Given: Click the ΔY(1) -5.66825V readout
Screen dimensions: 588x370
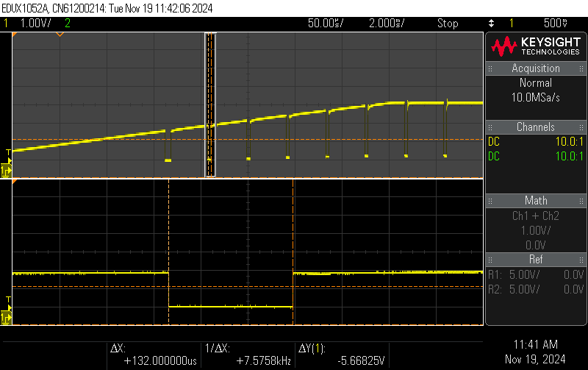Looking at the screenshot, I should point(342,355).
